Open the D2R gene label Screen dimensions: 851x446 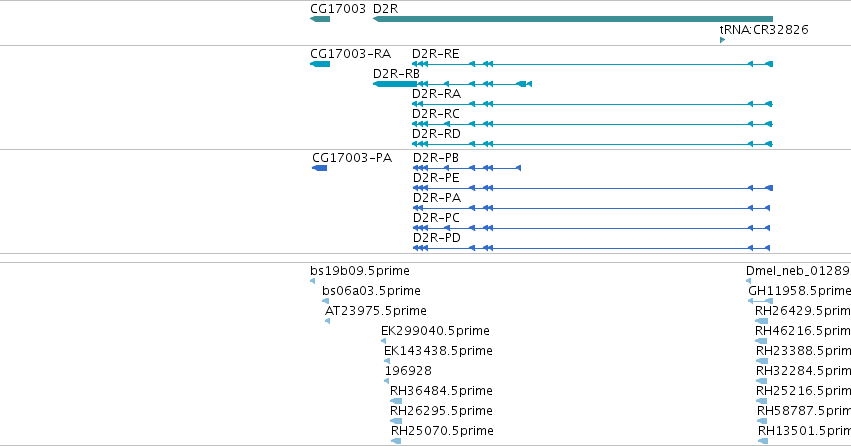tap(385, 9)
